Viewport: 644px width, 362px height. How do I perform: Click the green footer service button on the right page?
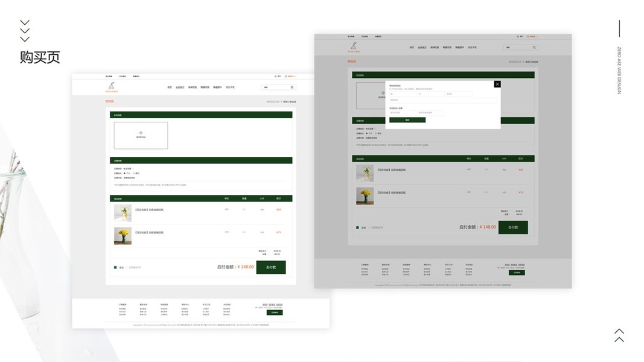517,273
